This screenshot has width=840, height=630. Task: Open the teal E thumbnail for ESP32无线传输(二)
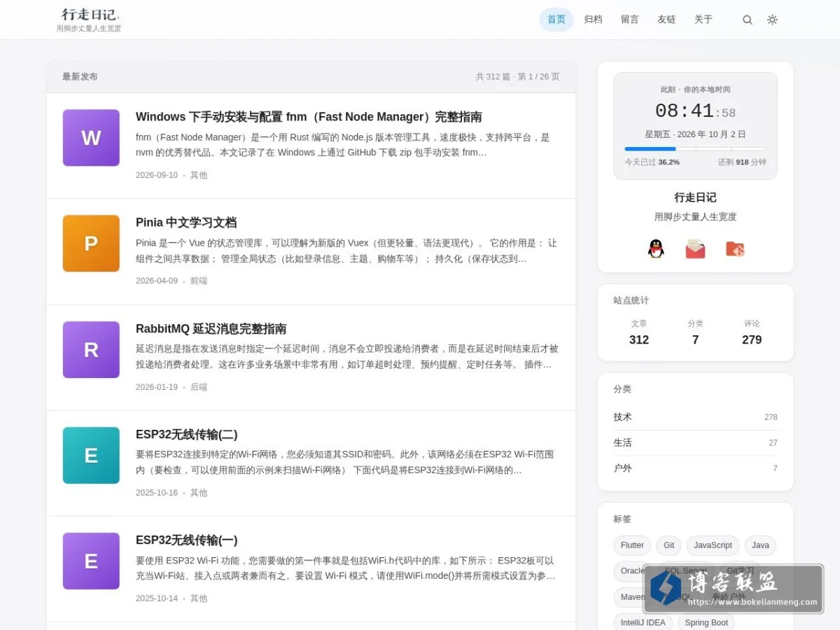coord(91,456)
